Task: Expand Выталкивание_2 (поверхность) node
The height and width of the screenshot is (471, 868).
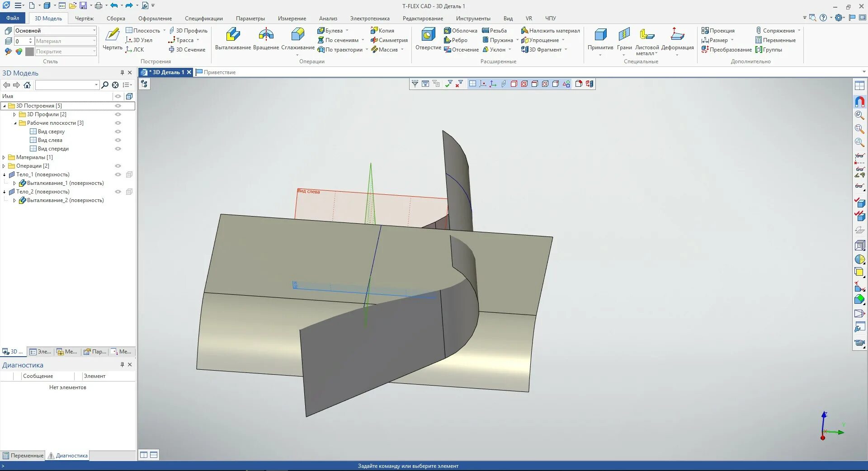Action: click(x=15, y=200)
